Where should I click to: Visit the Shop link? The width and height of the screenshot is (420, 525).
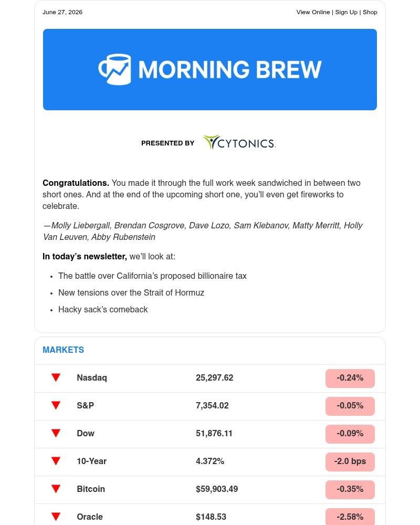(x=370, y=12)
